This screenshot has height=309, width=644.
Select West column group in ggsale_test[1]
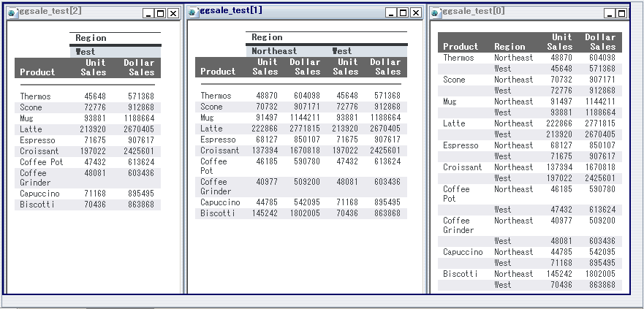(342, 51)
